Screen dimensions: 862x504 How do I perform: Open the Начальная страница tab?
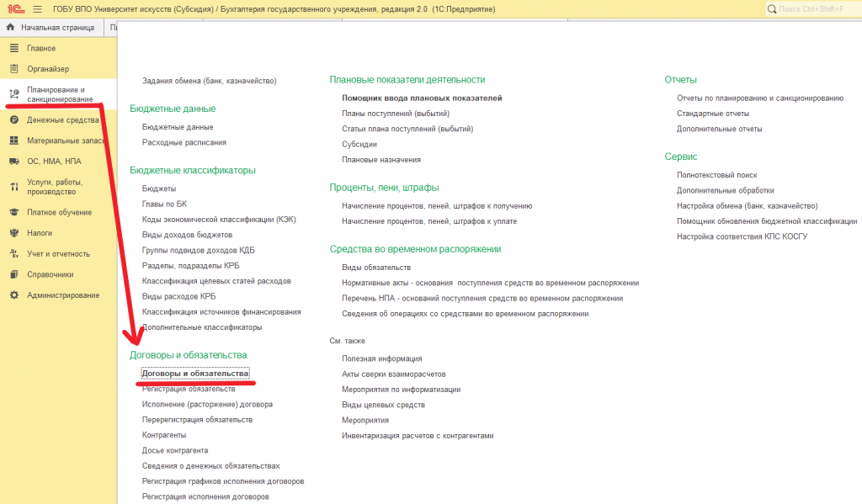tap(52, 28)
